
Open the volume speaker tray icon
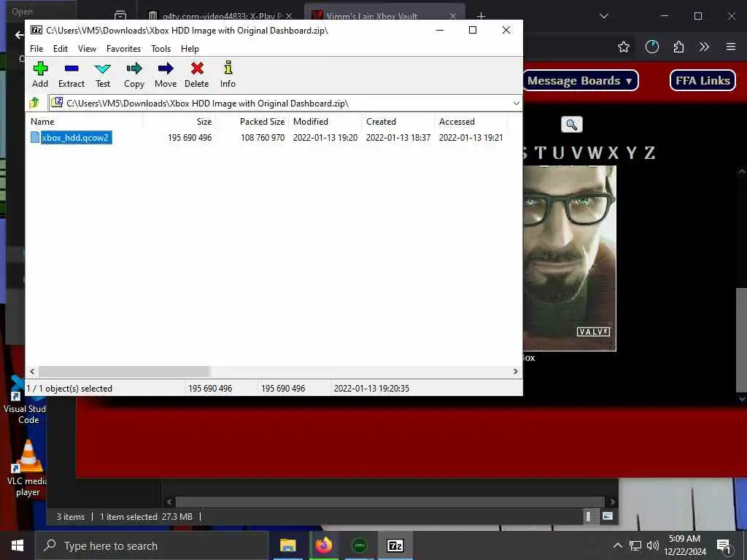click(653, 545)
